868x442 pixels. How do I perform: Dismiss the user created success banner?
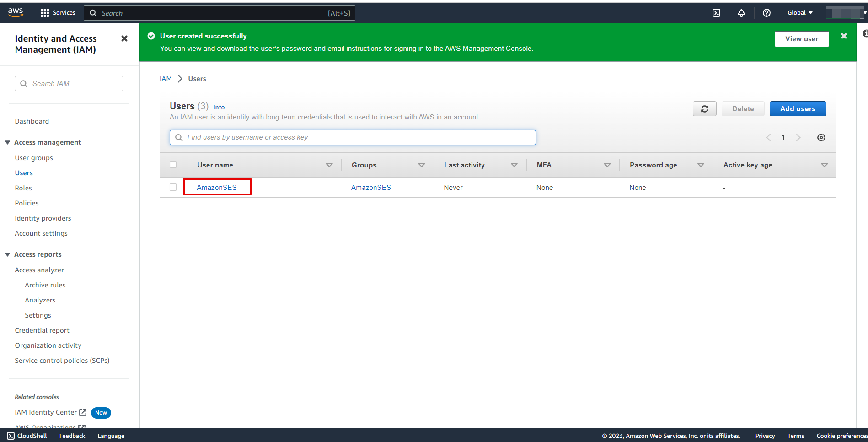pos(844,36)
